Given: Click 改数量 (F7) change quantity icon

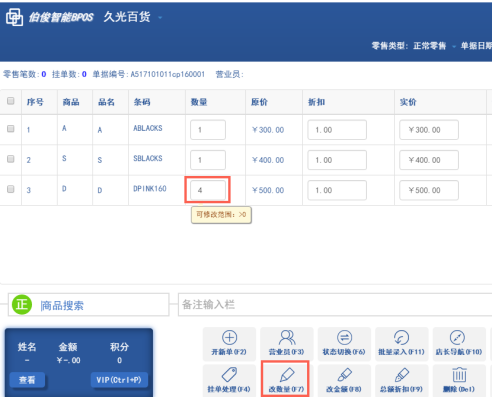Looking at the screenshot, I should (287, 380).
